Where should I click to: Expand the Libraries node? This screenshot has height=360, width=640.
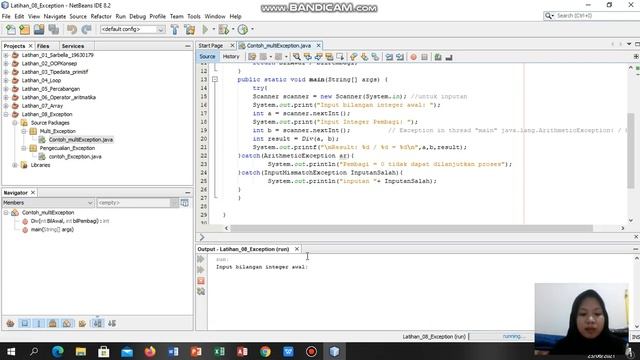(15, 165)
